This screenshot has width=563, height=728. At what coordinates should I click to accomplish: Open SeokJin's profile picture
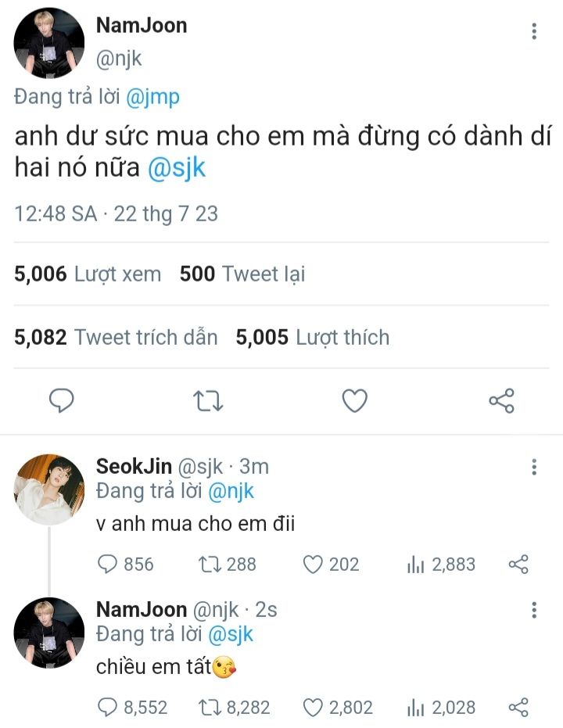point(48,490)
